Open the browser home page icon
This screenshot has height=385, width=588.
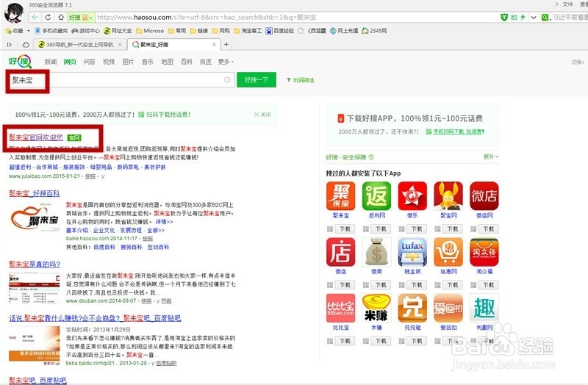61,17
